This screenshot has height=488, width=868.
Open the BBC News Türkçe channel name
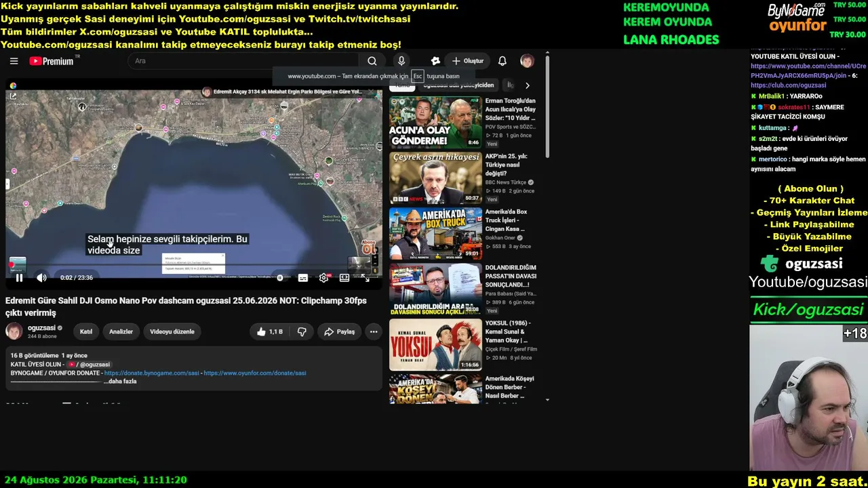pyautogui.click(x=506, y=182)
